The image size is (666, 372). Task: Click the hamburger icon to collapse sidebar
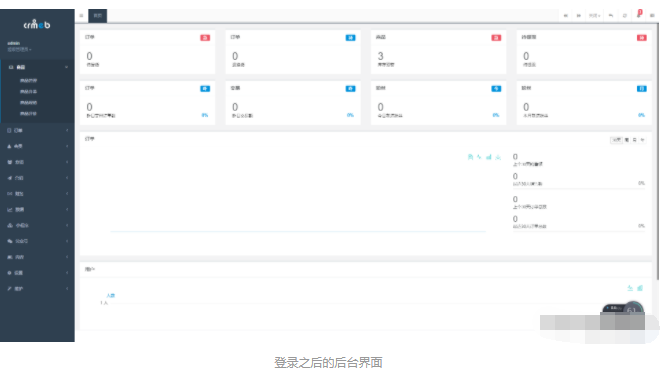[x=81, y=16]
